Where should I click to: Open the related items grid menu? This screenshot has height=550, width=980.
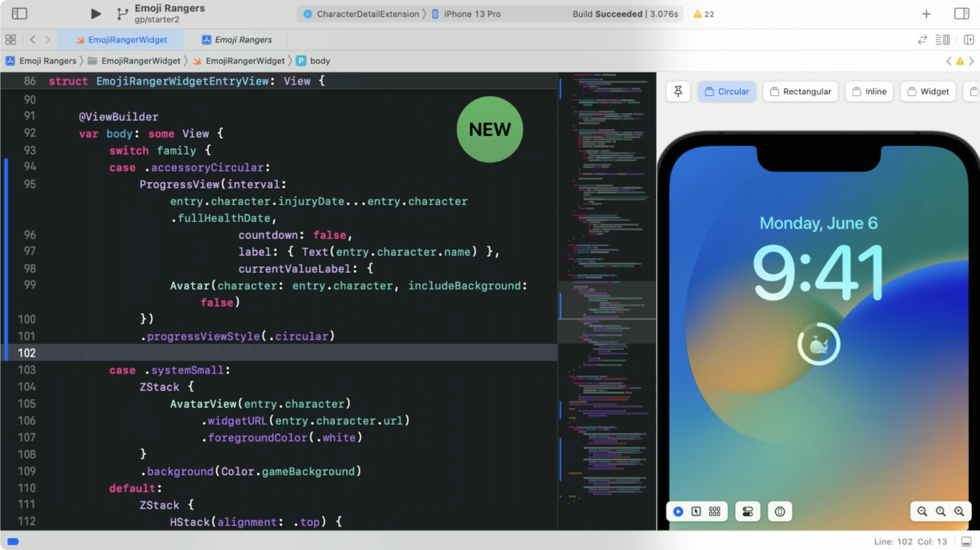click(x=11, y=40)
